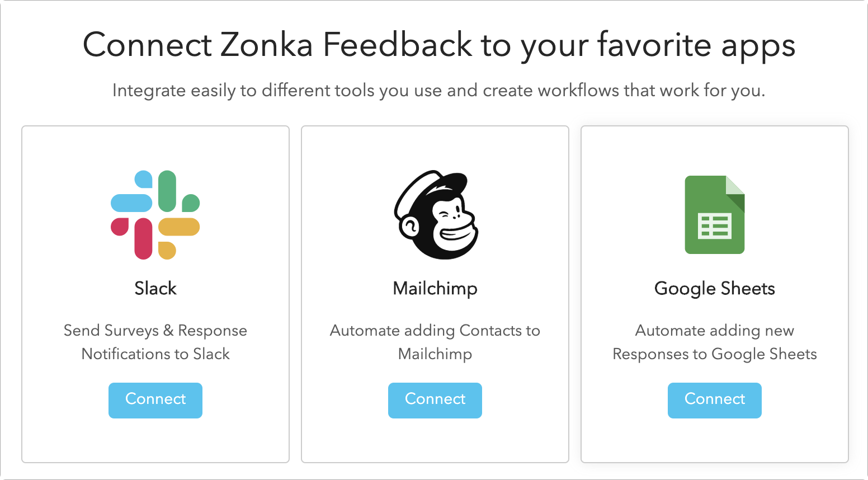
Task: Click the Google Sheets heading label
Action: [714, 289]
